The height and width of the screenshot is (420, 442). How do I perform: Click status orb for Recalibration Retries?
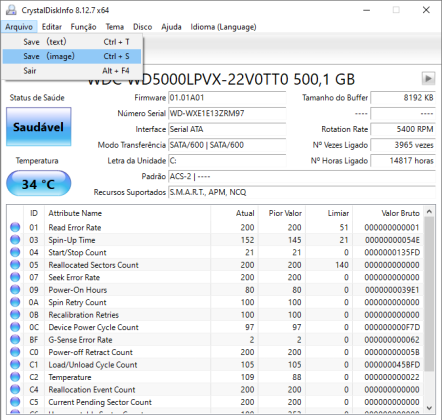pos(15,315)
